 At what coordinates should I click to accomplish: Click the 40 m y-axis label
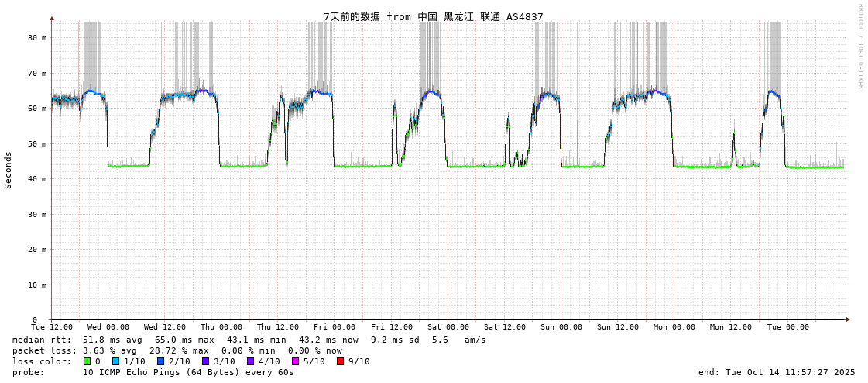[x=37, y=179]
